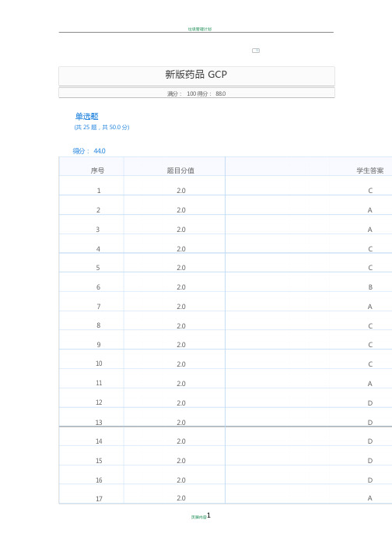The height and width of the screenshot is (555, 392).
Task: Click the page number 1 footer
Action: click(x=208, y=515)
